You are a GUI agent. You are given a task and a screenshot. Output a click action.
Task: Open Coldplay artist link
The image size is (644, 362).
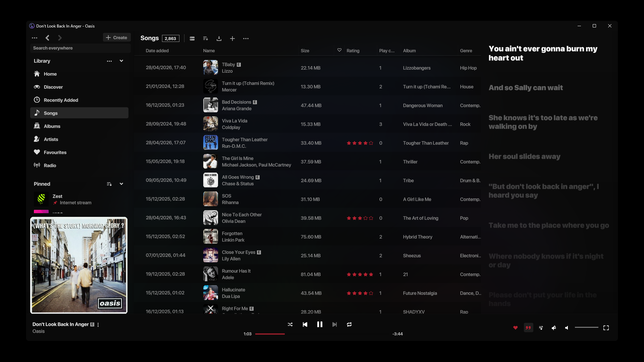coord(231,127)
